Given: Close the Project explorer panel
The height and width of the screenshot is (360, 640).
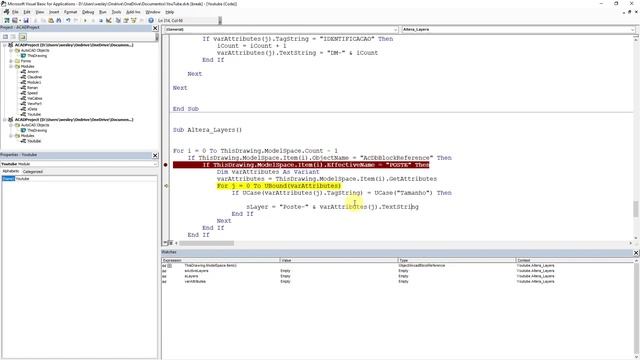Looking at the screenshot, I should (x=155, y=28).
